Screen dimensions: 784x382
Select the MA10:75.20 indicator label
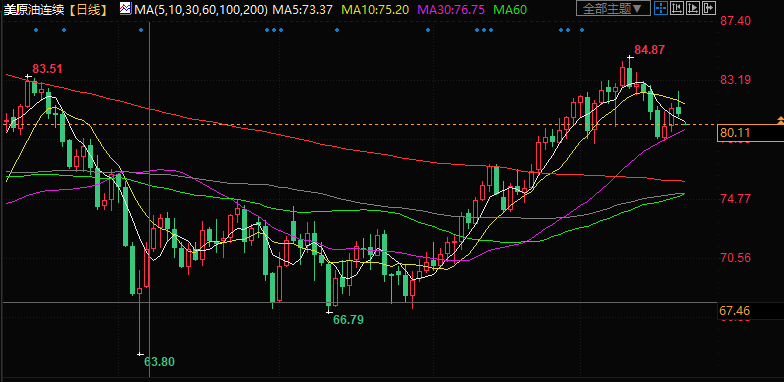tap(375, 9)
